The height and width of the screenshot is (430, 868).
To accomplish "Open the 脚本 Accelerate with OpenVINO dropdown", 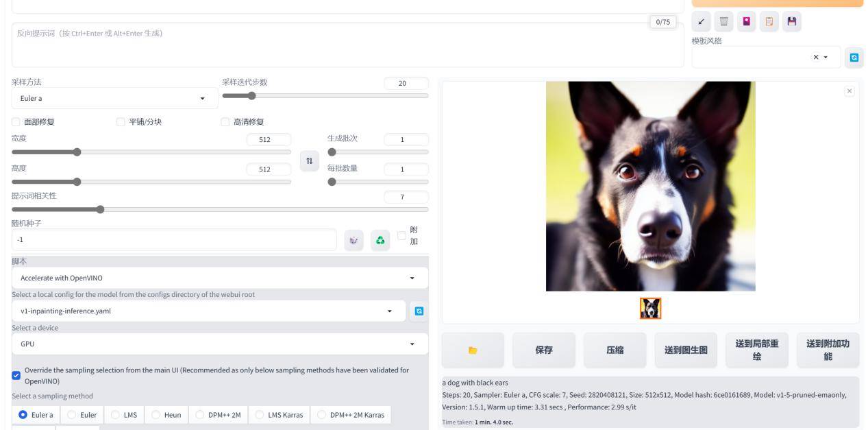I will 220,278.
